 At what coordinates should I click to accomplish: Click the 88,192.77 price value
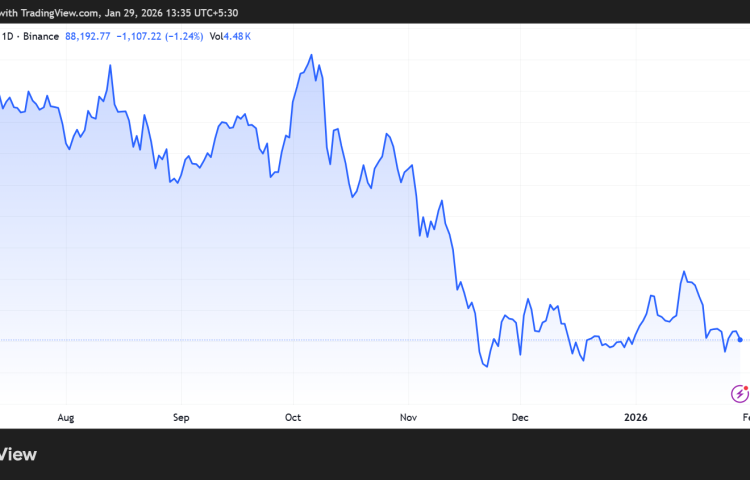tap(90, 36)
